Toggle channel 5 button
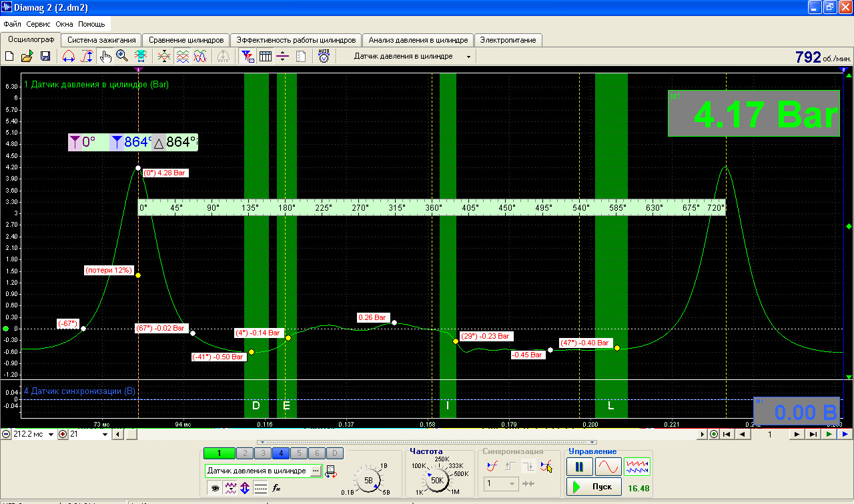Viewport: 854px width, 504px height. point(299,453)
